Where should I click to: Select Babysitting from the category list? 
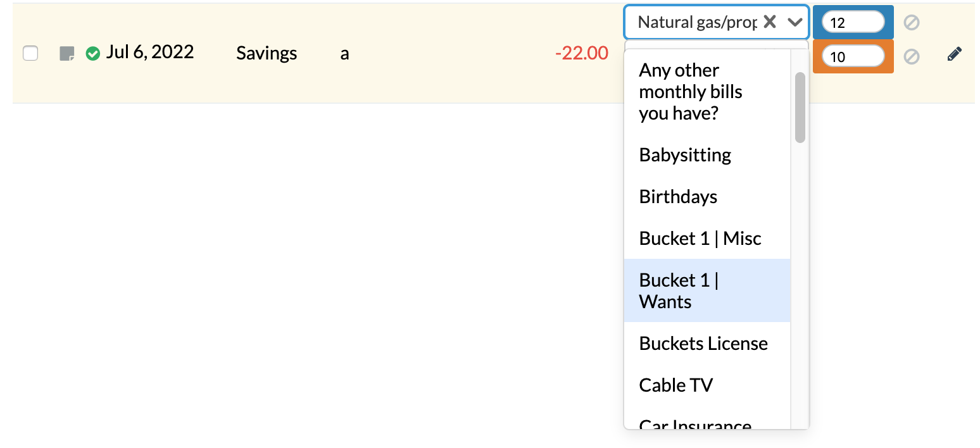point(685,154)
